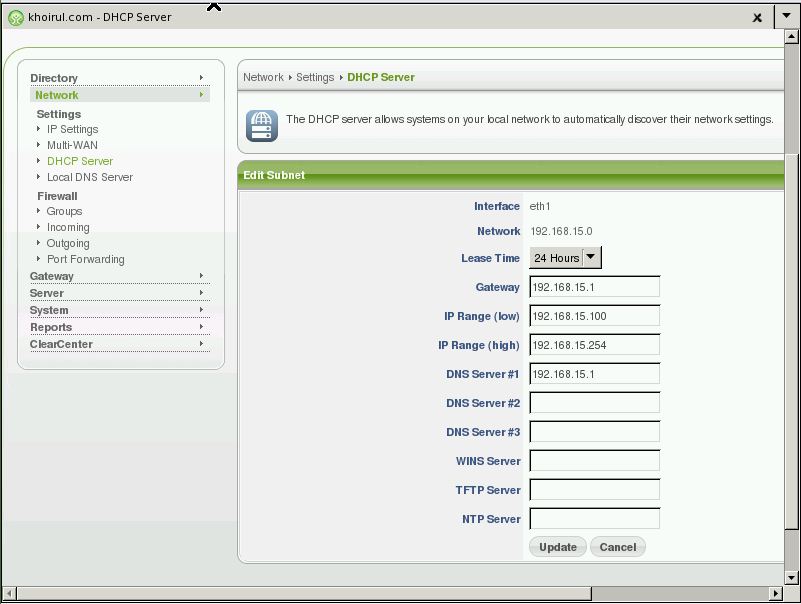Open IP Settings page
The height and width of the screenshot is (604, 801).
[73, 129]
